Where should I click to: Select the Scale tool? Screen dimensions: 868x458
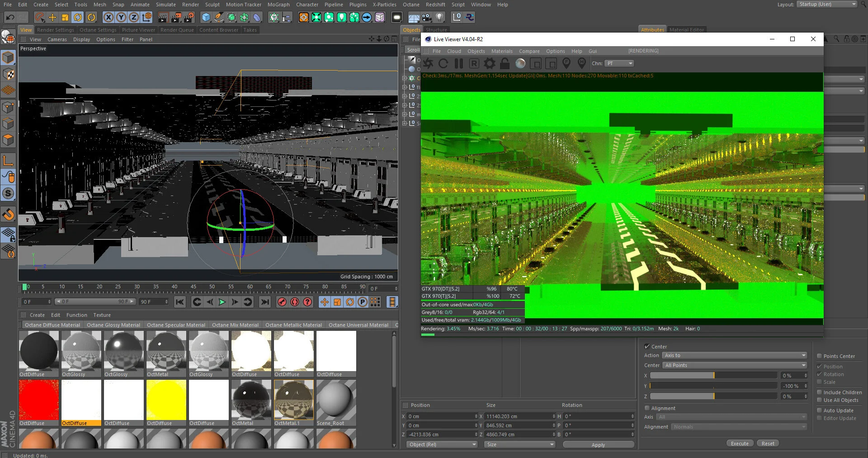pyautogui.click(x=65, y=18)
